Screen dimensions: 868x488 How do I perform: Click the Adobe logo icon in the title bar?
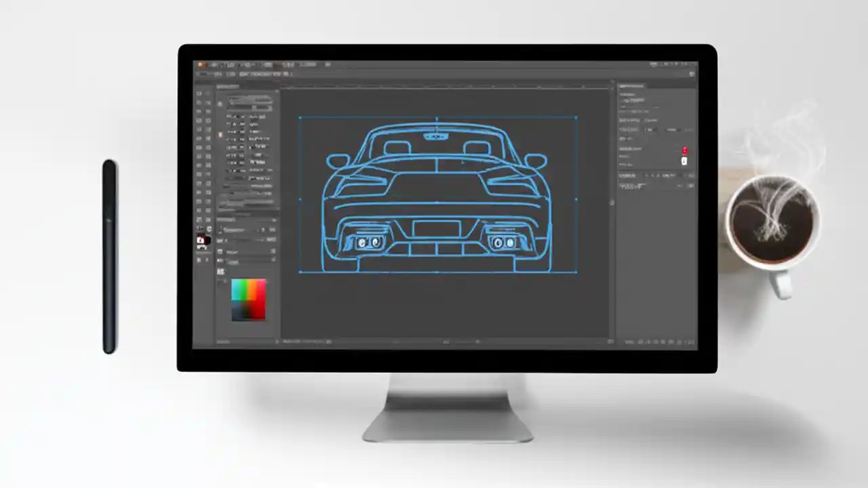[201, 64]
